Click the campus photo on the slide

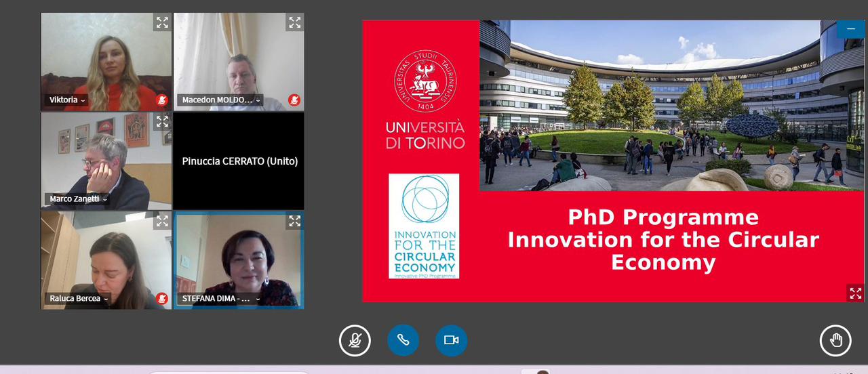(672, 105)
